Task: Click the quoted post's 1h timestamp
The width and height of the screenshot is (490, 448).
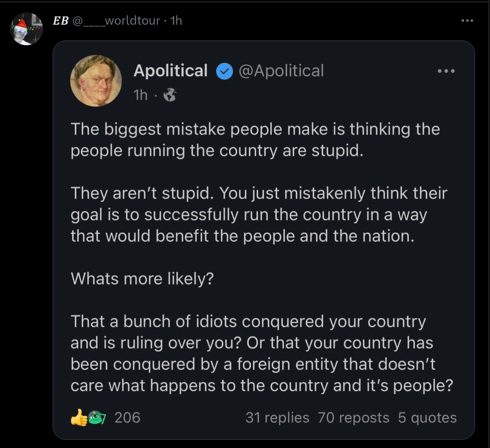Action: (141, 95)
